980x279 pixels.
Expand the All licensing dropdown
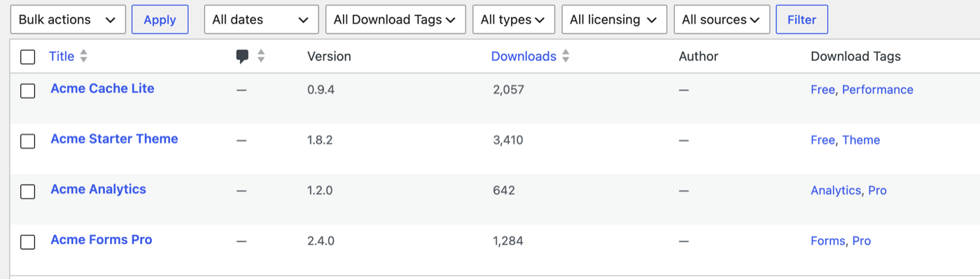[x=615, y=20]
